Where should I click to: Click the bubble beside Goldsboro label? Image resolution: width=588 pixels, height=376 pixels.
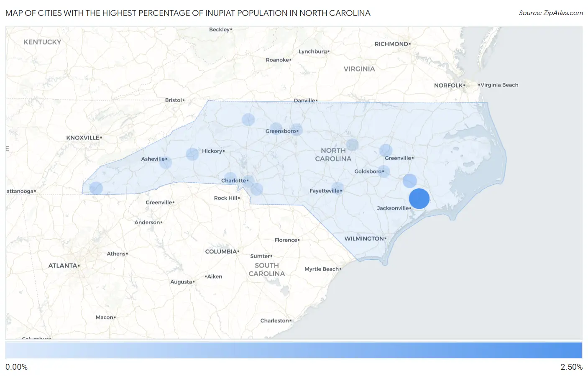[383, 171]
